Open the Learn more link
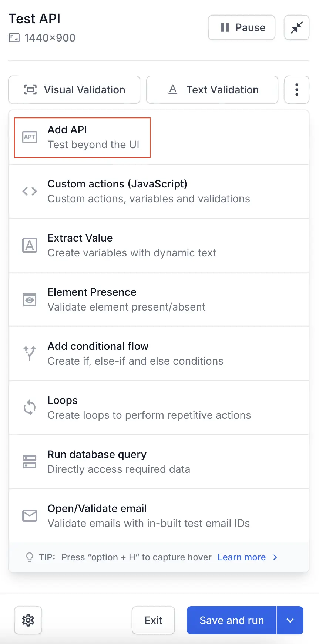Viewport: 319px width, 644px height. point(242,557)
